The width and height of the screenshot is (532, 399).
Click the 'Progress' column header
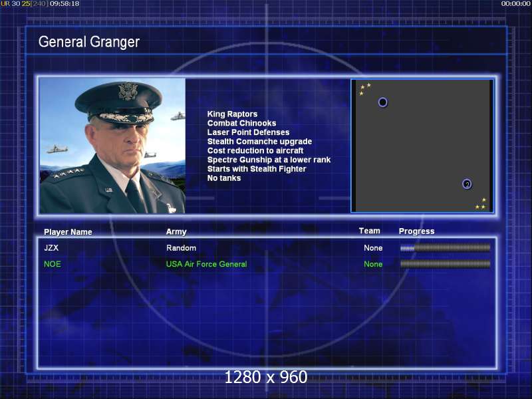417,231
